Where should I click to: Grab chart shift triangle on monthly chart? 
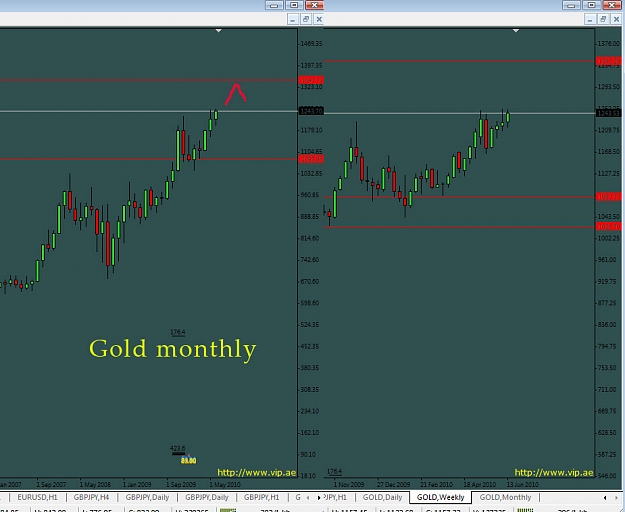218,31
